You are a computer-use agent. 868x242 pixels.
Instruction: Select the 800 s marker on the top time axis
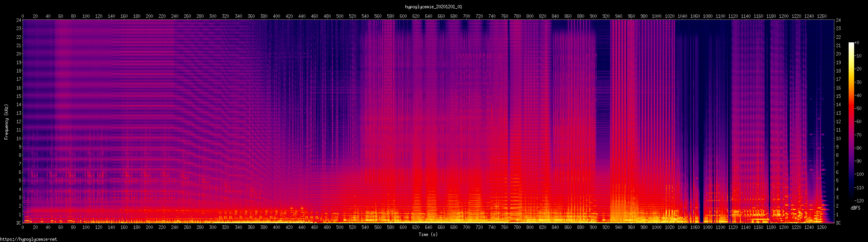[530, 16]
